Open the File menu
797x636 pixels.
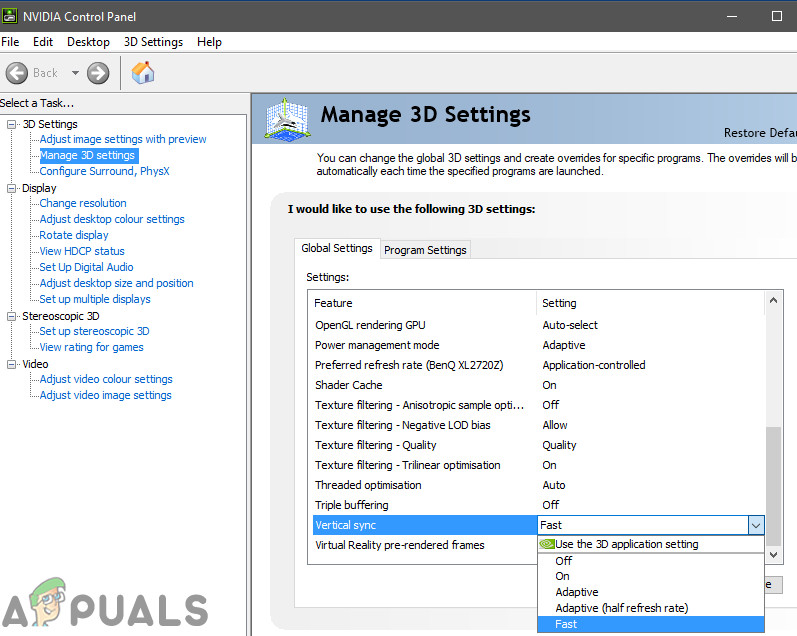[x=10, y=42]
